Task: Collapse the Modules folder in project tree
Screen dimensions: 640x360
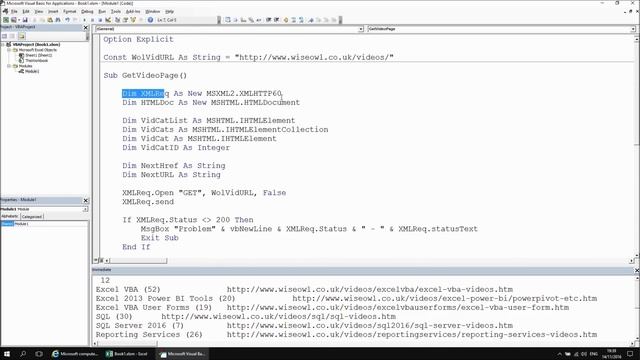Action: tap(9, 66)
